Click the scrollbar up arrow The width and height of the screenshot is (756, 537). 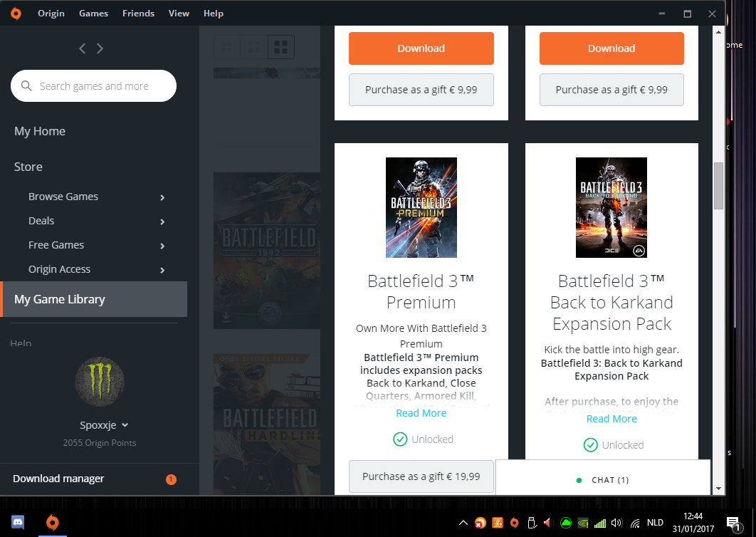pyautogui.click(x=718, y=32)
